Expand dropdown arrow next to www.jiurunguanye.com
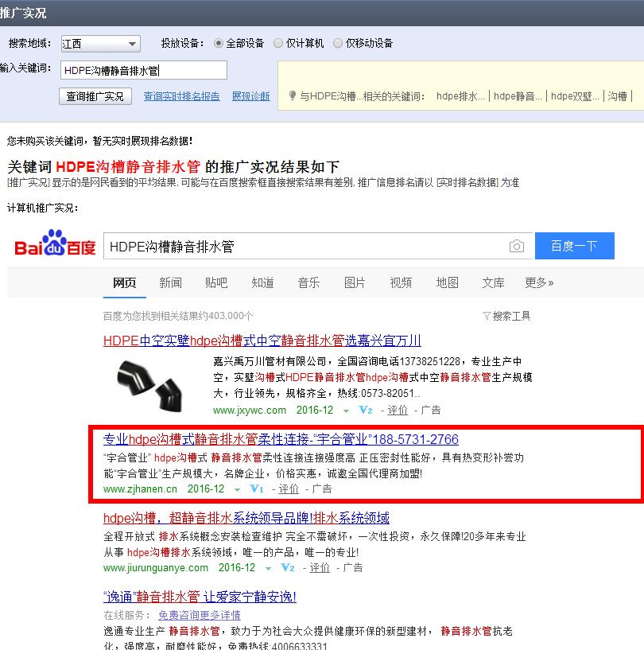This screenshot has width=644, height=650. [x=268, y=568]
